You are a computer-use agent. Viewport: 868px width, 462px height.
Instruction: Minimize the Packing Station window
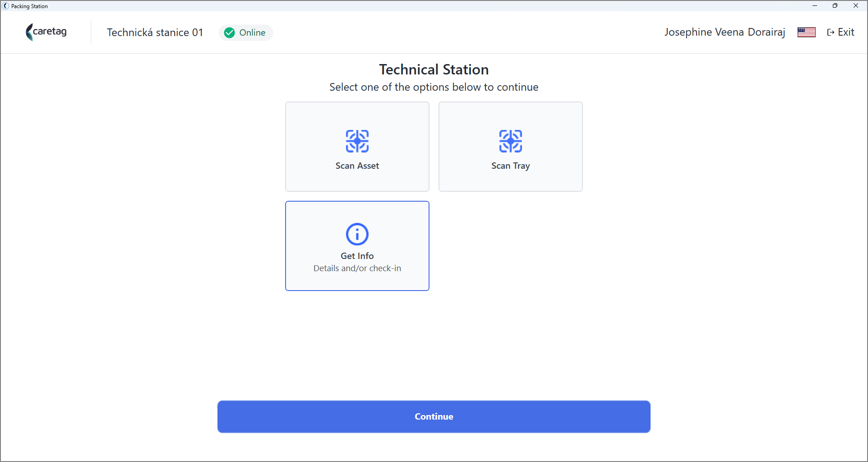pos(814,5)
